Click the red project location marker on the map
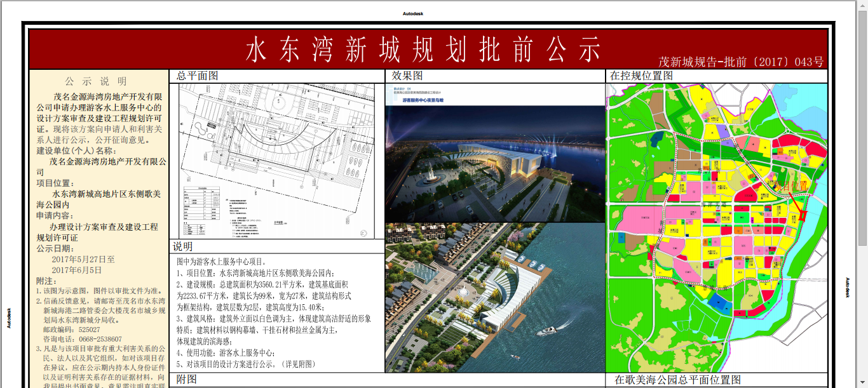This screenshot has width=868, height=388. tap(802, 215)
